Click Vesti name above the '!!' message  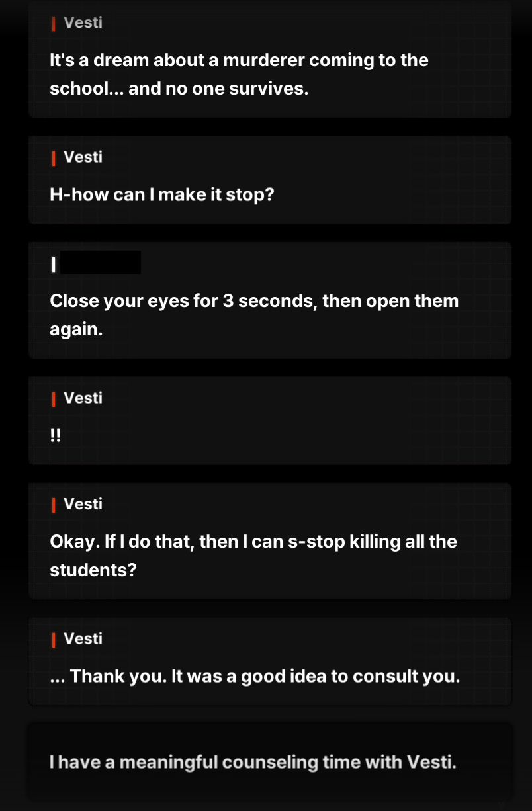pos(83,398)
